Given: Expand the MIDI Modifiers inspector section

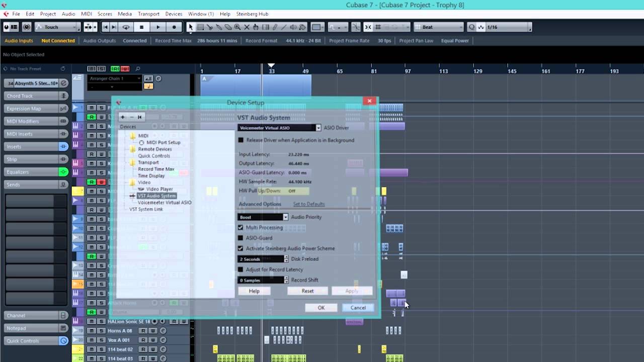Looking at the screenshot, I should pos(36,121).
